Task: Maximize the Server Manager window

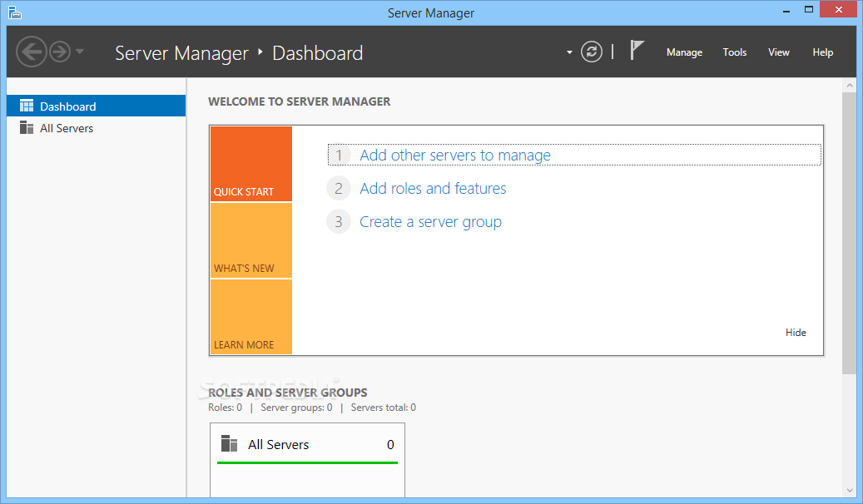Action: pos(809,9)
